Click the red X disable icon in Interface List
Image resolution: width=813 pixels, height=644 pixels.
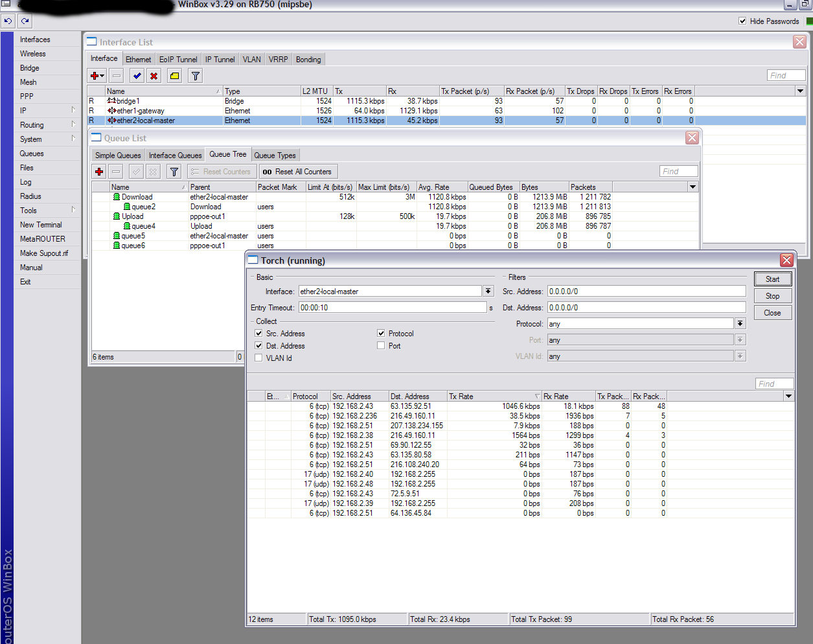click(154, 76)
